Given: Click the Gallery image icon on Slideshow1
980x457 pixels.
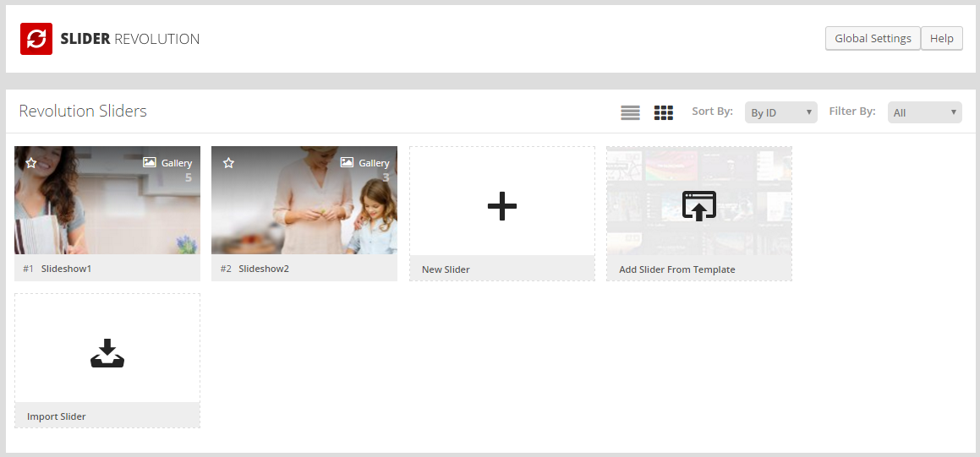Looking at the screenshot, I should click(150, 162).
